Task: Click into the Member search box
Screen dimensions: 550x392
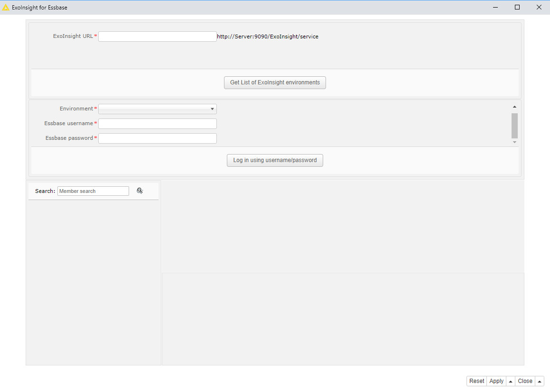Action: pos(93,191)
